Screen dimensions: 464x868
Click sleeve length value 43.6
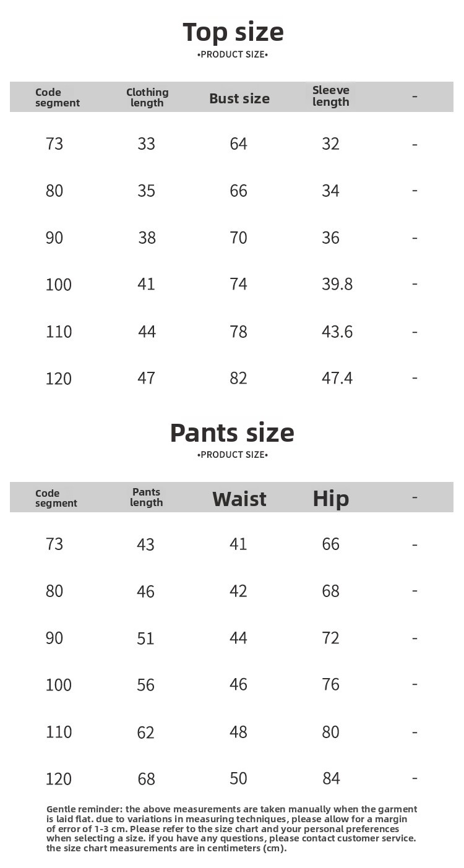(x=337, y=332)
